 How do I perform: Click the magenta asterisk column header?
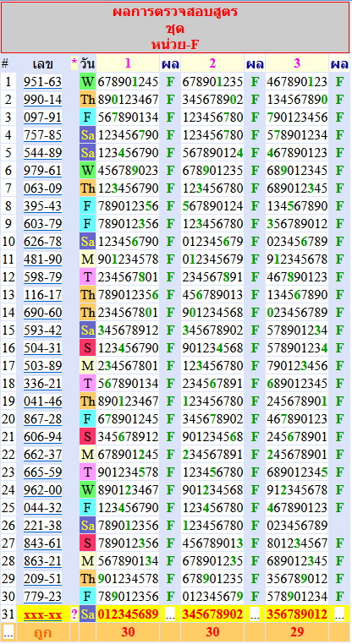pyautogui.click(x=74, y=63)
